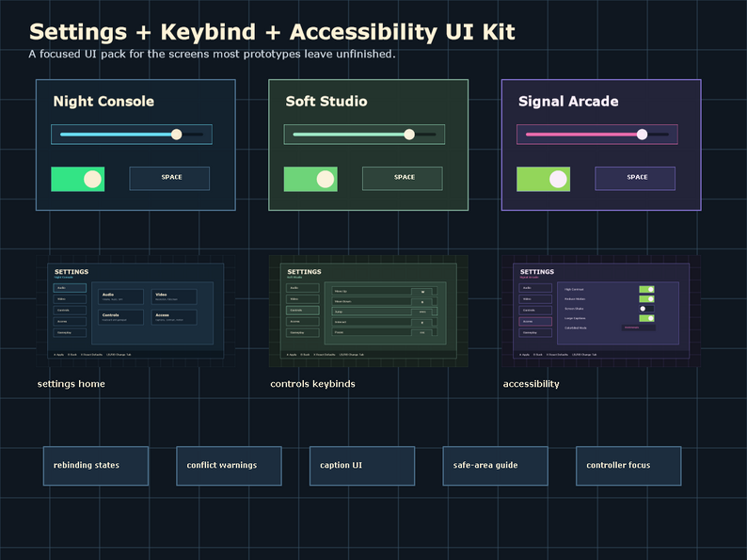Click the Move Up keybind row
Image resolution: width=747 pixels, height=560 pixels.
[x=385, y=291]
